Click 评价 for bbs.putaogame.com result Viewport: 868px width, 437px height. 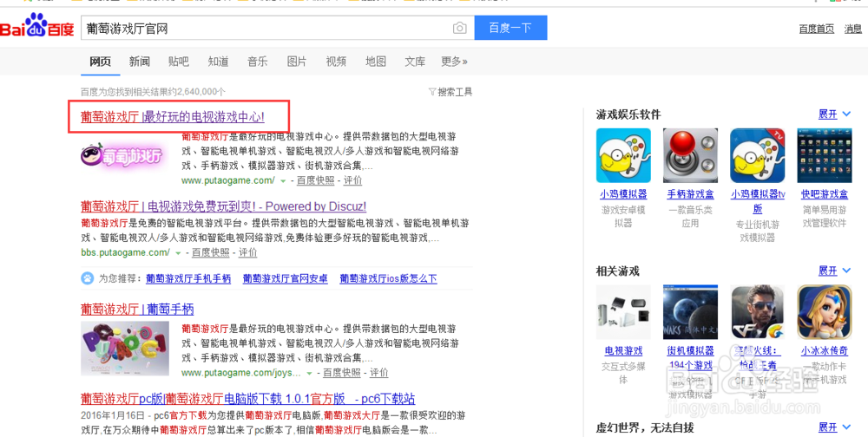(x=248, y=252)
